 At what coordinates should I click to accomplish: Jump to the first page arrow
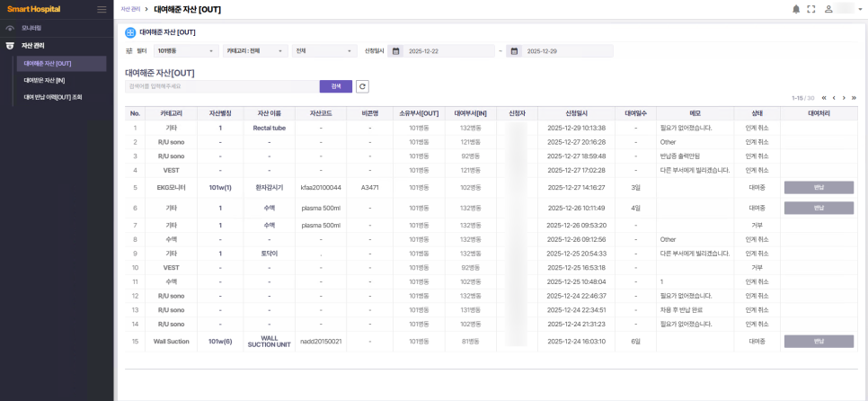click(x=824, y=97)
